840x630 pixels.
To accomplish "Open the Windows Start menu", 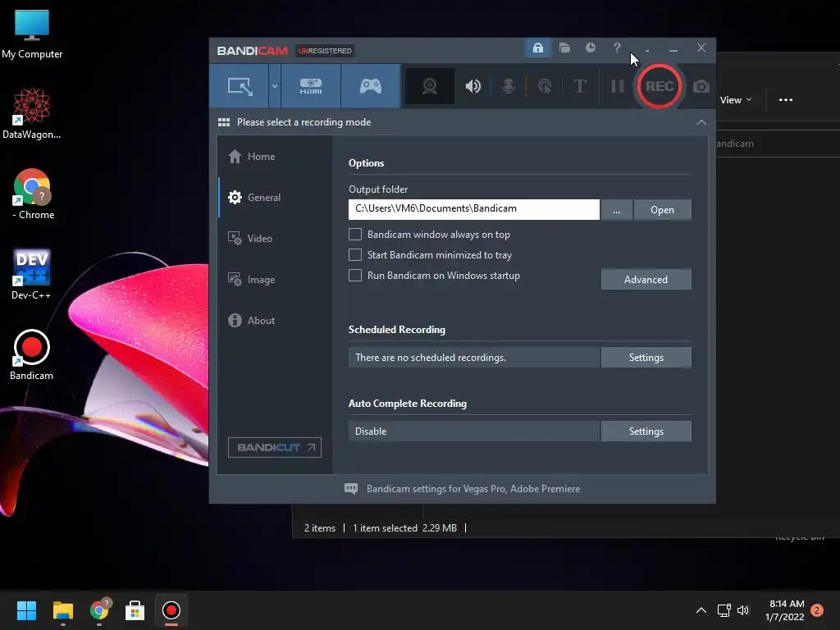I will click(x=26, y=610).
